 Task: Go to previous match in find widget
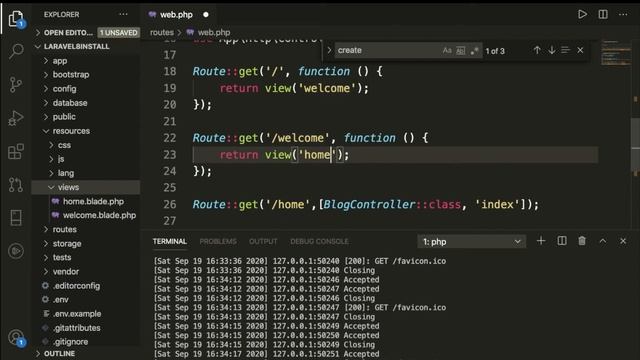tap(537, 50)
